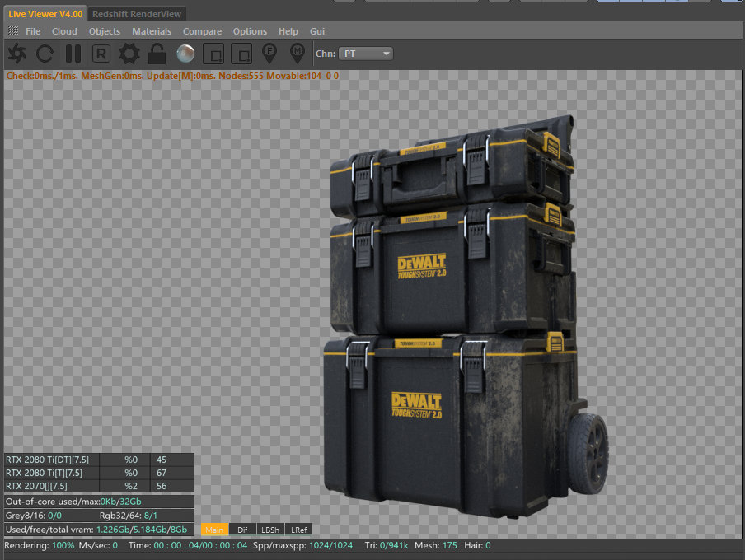This screenshot has height=560, width=745.
Task: Open the File menu
Action: 33,31
